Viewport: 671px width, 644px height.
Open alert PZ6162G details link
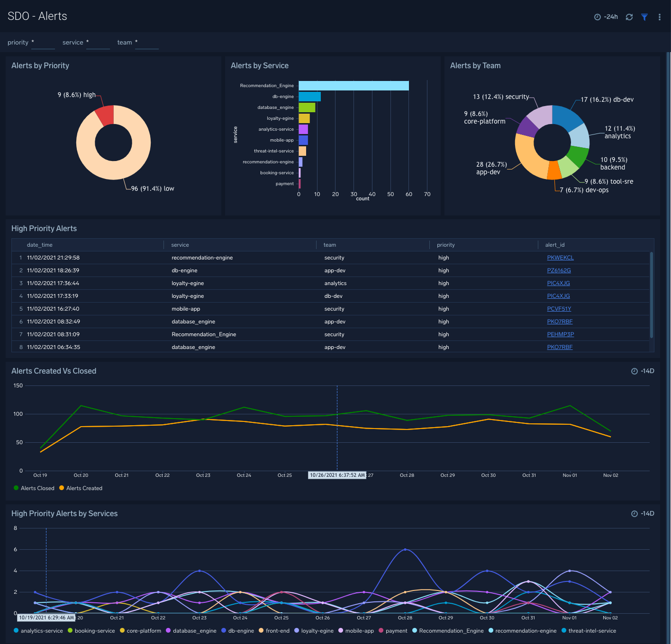point(559,270)
